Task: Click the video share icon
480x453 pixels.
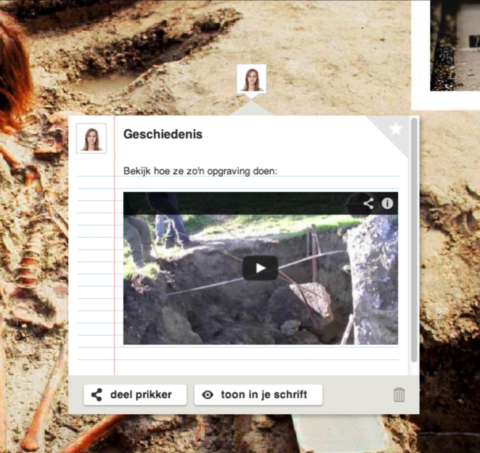Action: click(x=368, y=203)
